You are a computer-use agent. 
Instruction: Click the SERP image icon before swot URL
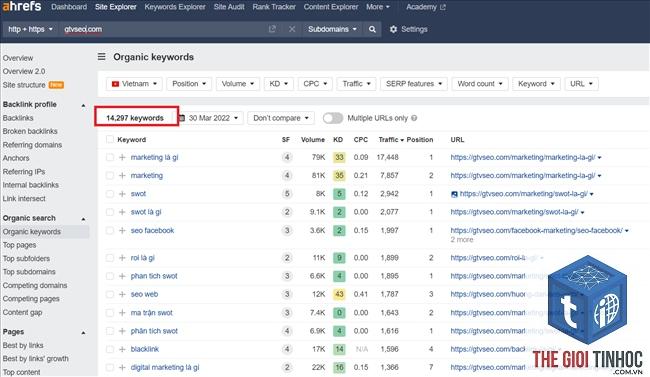454,194
